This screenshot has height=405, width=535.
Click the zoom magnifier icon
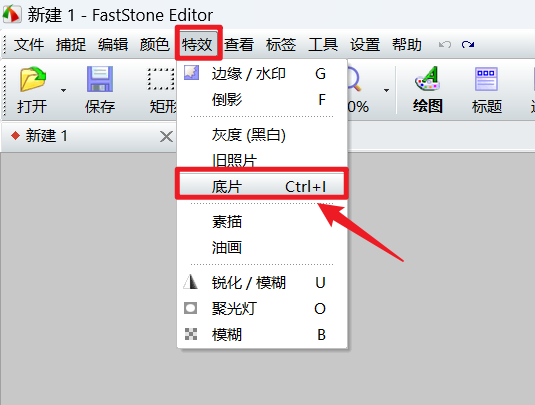354,79
